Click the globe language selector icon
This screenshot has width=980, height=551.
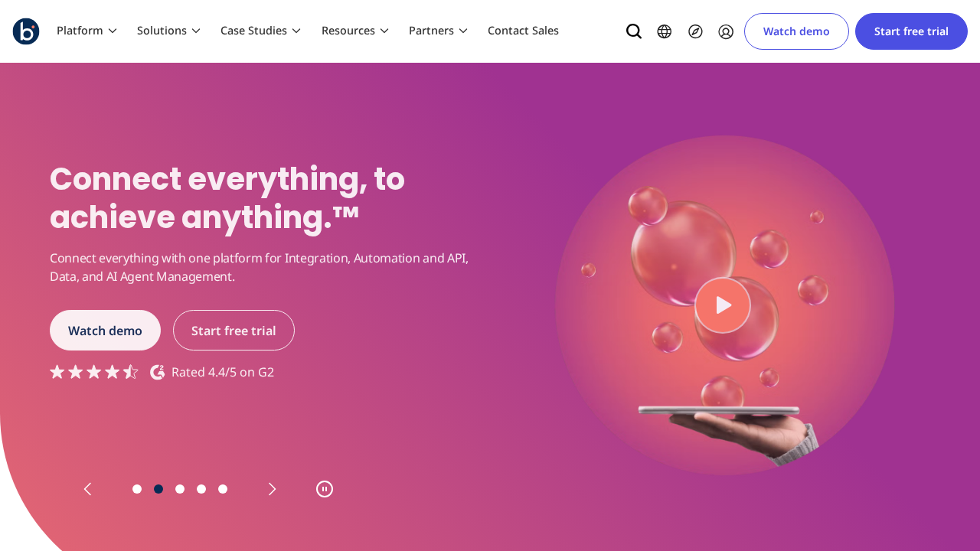(665, 31)
